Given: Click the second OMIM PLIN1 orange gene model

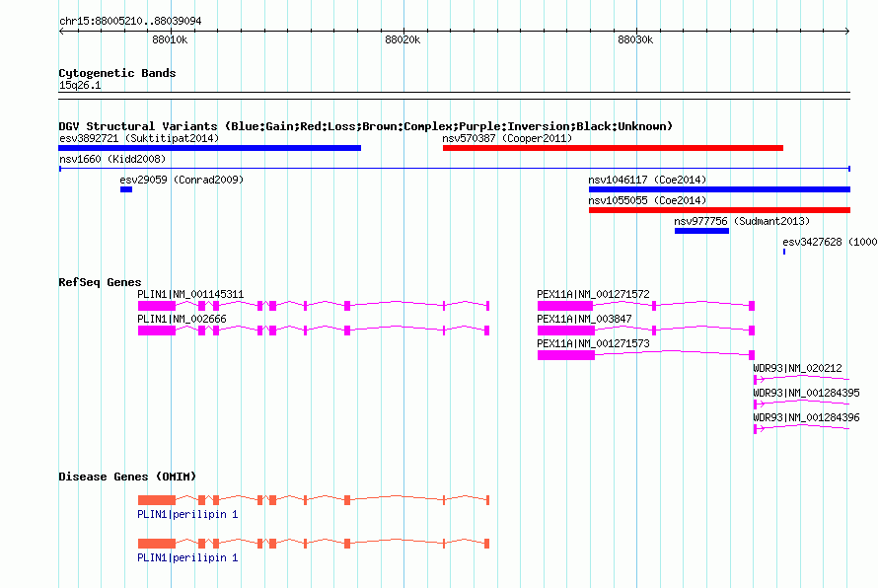Looking at the screenshot, I should click(x=314, y=544).
